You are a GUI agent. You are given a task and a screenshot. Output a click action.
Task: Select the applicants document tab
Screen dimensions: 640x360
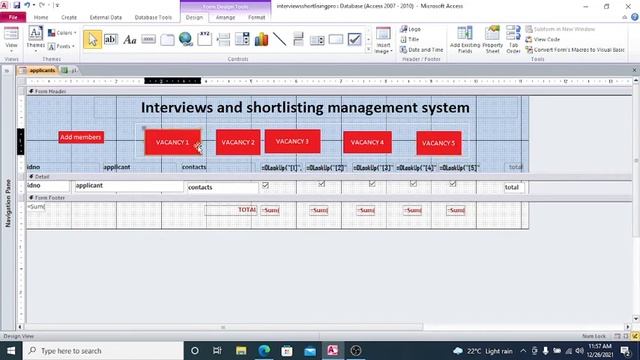(x=38, y=70)
